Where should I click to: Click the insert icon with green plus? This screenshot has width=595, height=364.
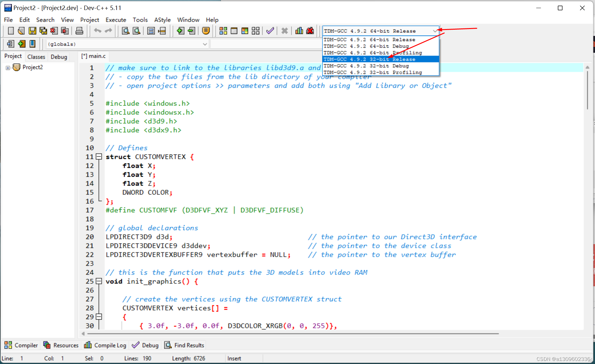tap(22, 44)
